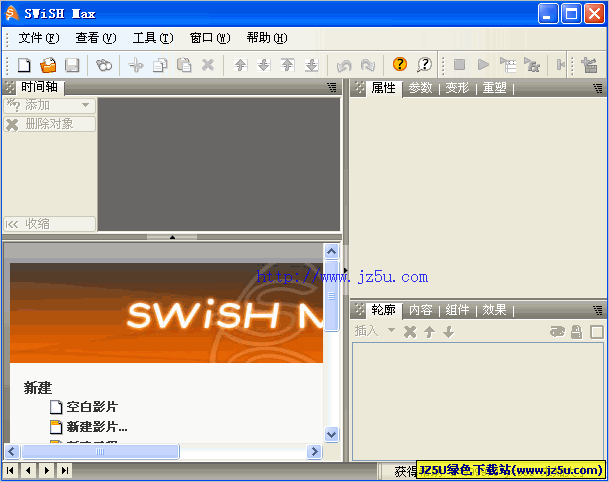
Task: Click the horizontal scrollbar left arrow
Action: point(11,451)
